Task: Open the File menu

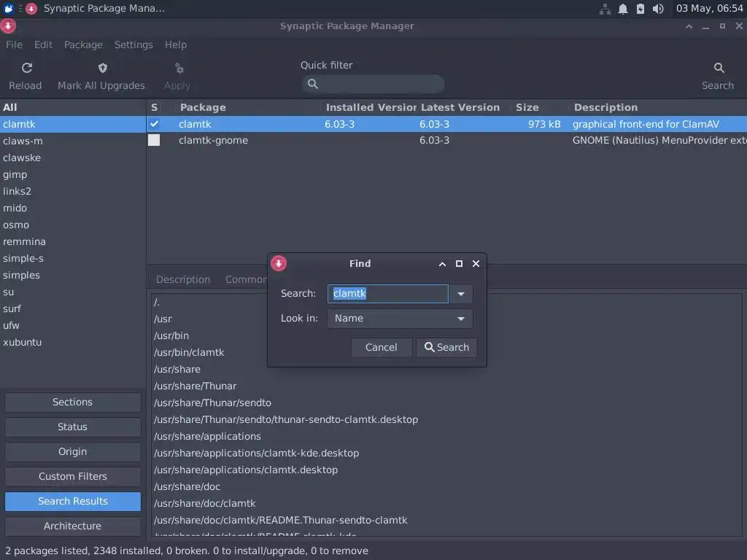Action: [x=14, y=44]
